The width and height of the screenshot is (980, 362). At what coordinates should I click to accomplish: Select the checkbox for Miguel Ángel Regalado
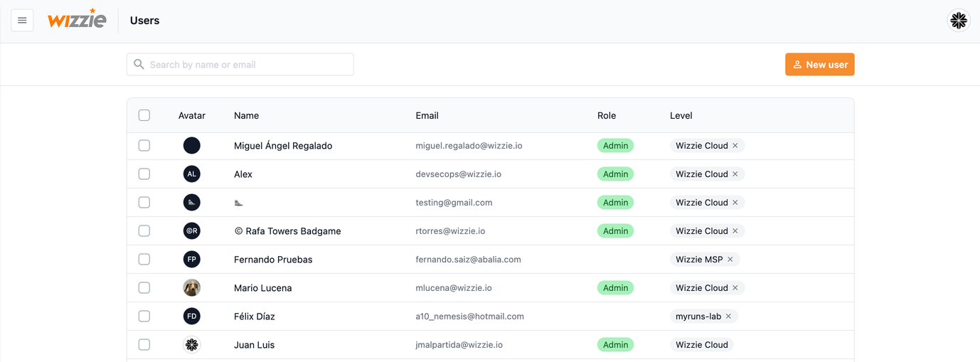[144, 146]
